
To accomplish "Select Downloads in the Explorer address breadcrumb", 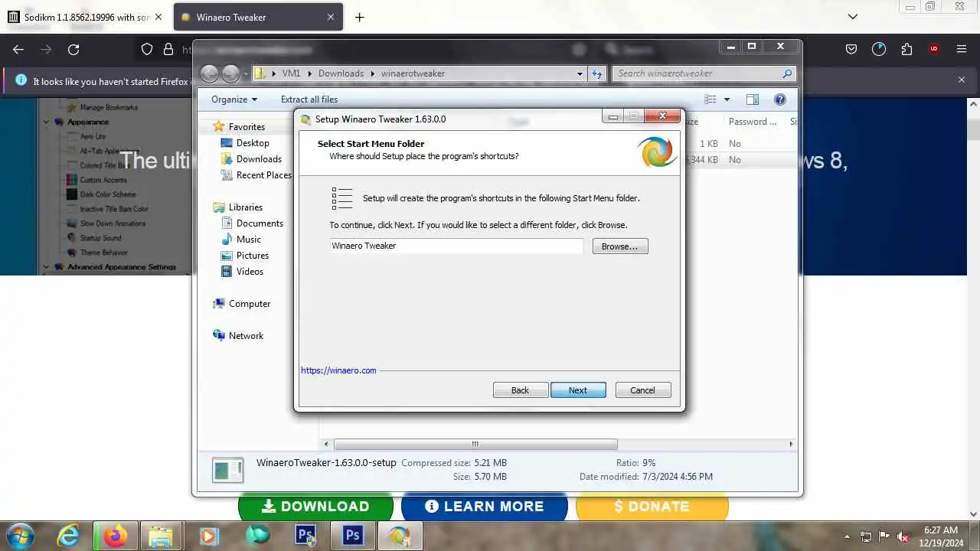I will pos(341,73).
